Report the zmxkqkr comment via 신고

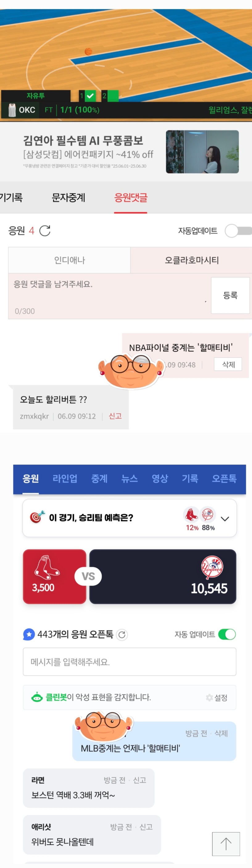(115, 416)
